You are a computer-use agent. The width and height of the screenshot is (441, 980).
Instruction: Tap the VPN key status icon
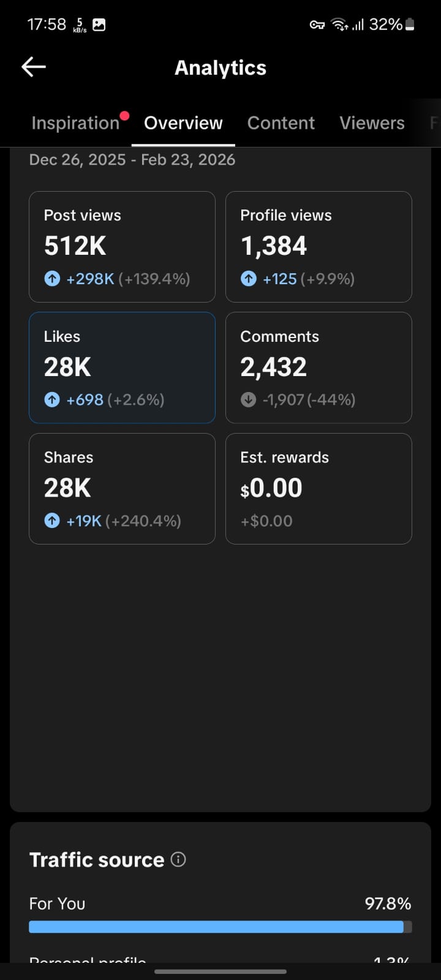(x=317, y=25)
